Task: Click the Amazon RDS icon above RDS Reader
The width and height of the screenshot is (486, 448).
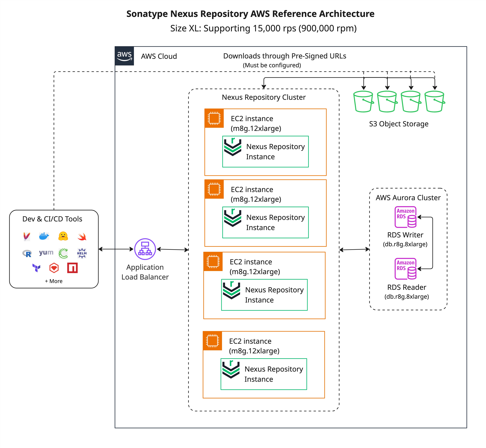Action: pos(406,269)
